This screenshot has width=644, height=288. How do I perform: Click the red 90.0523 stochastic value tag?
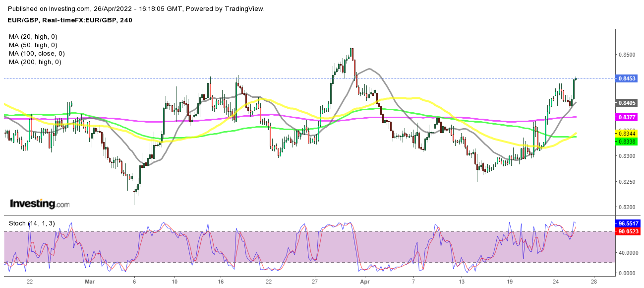tap(627, 231)
